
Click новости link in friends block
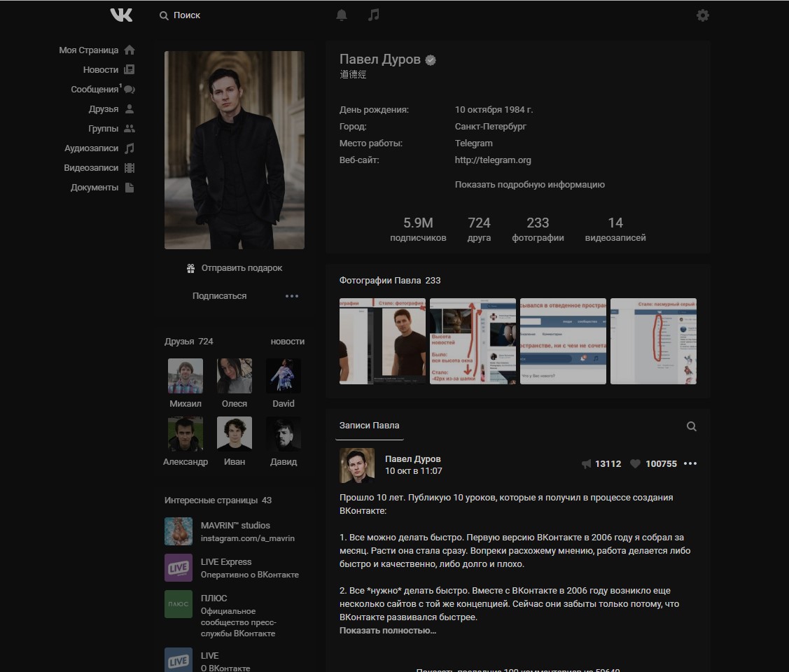287,342
